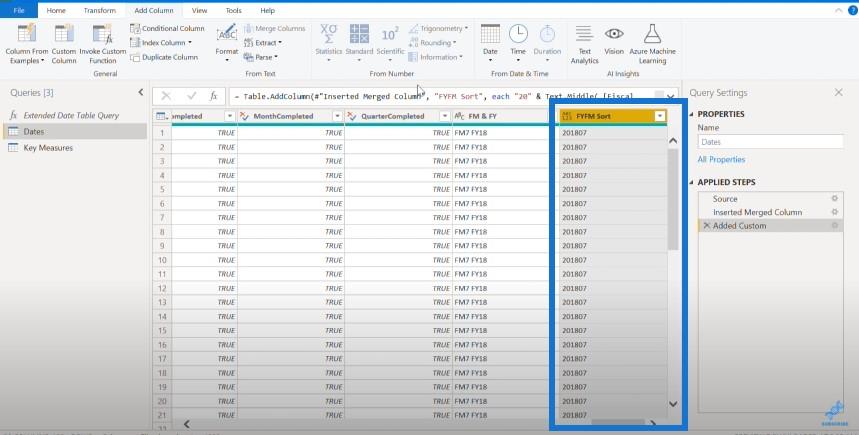The height and width of the screenshot is (435, 859).
Task: Switch to the View tab
Action: tap(199, 10)
